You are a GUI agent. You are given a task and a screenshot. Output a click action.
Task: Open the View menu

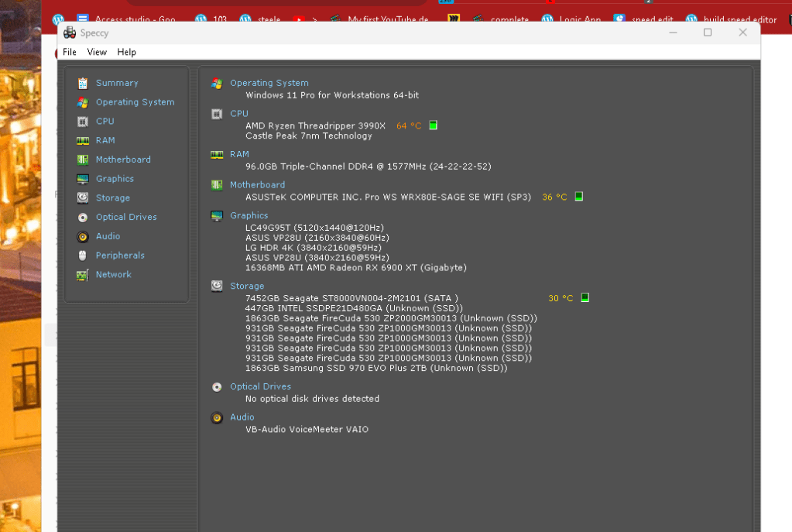(x=97, y=52)
